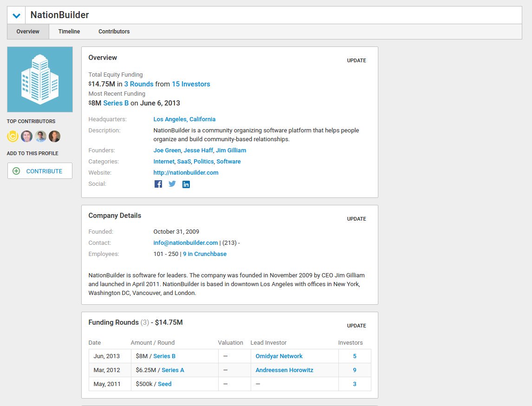Open the http://nationbuilder.com website link
The image size is (532, 406).
coord(186,172)
